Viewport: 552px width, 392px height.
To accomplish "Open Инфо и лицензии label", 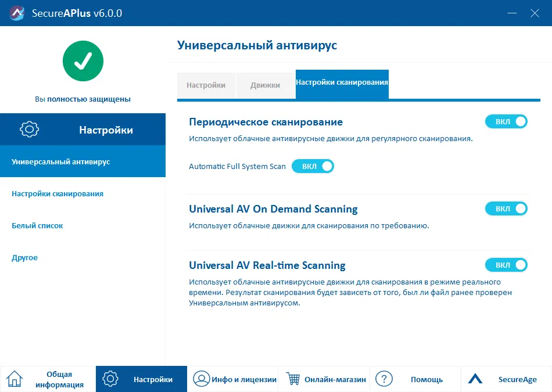I will tap(244, 379).
